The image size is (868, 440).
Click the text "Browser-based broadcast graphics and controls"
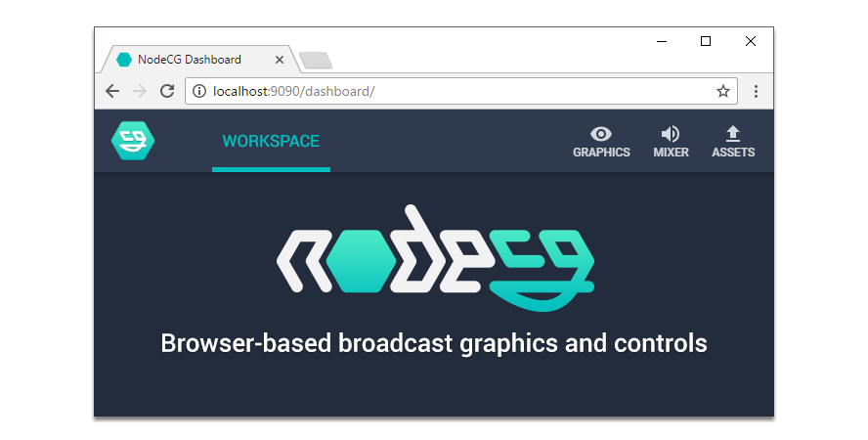click(x=434, y=343)
